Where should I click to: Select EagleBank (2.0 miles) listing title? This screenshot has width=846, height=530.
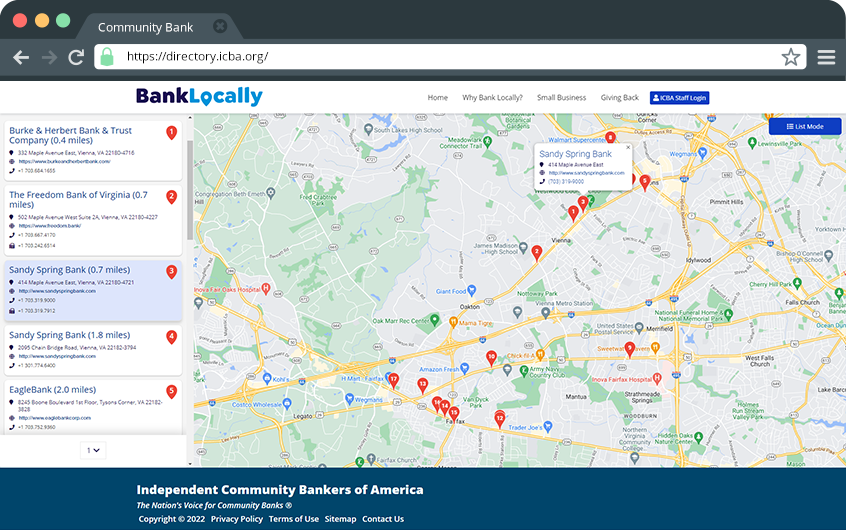coord(52,390)
